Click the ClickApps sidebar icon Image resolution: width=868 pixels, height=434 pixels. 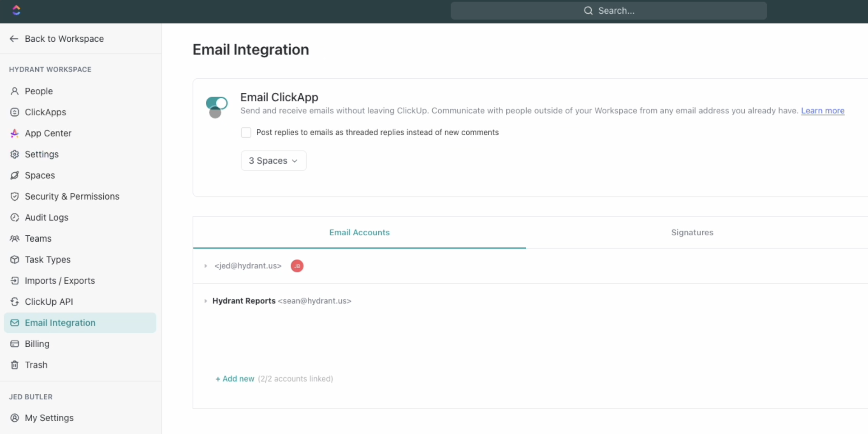pyautogui.click(x=14, y=112)
